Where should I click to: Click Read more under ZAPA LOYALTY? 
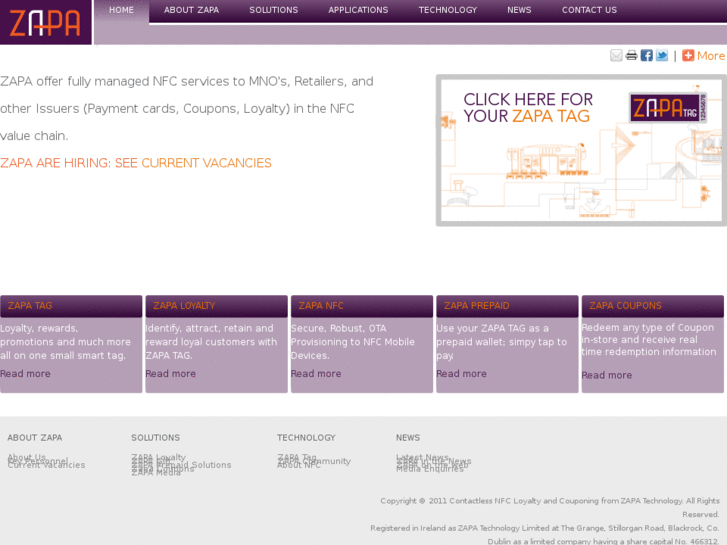pos(171,374)
